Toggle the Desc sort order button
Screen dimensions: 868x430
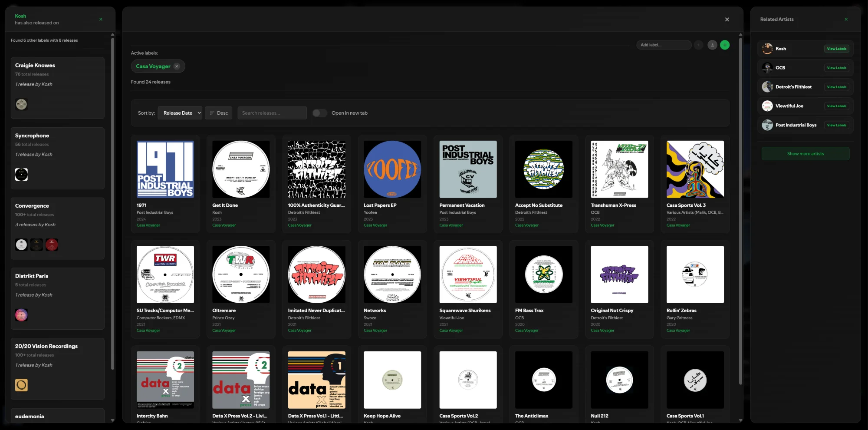tap(219, 113)
